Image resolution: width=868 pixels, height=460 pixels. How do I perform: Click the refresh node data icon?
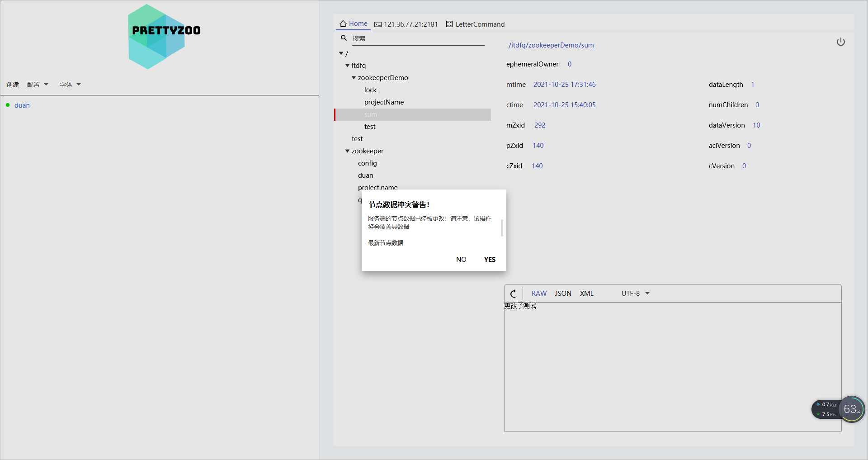pyautogui.click(x=514, y=294)
